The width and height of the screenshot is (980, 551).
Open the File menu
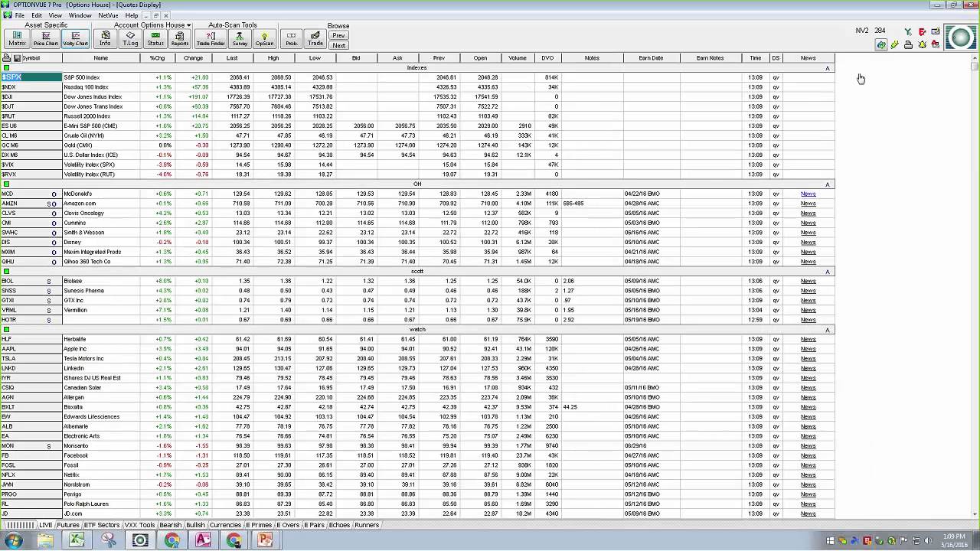19,15
